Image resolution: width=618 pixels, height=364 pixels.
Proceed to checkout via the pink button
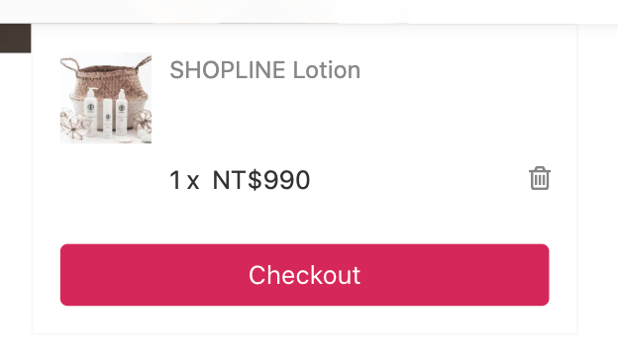pos(304,275)
